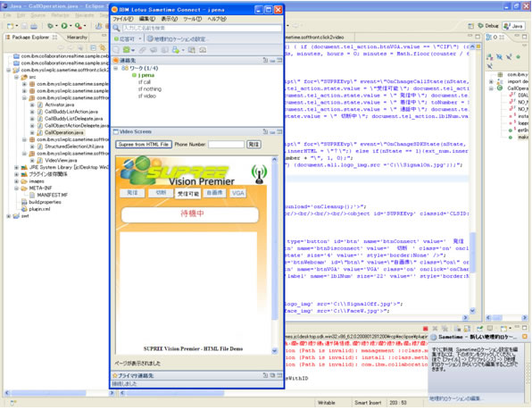Click the orange 連絡先 contacts panel icon
Viewport: 532px width, 410px height.
pyautogui.click(x=115, y=61)
